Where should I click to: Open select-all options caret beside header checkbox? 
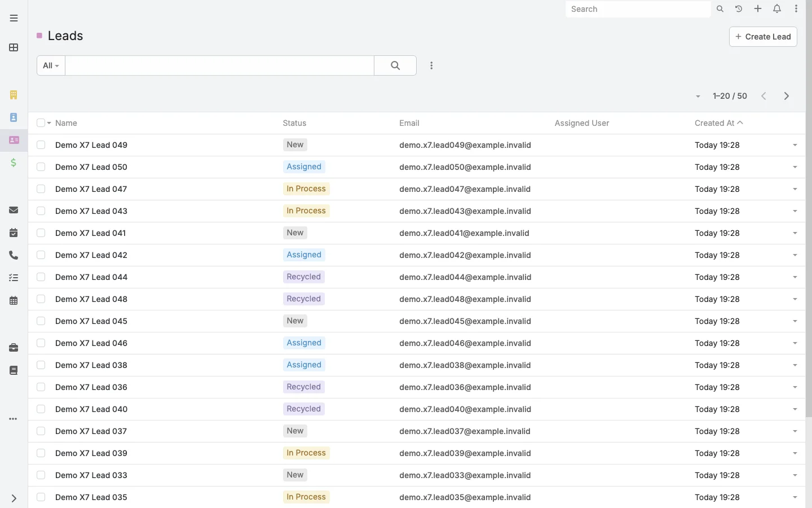pos(49,123)
